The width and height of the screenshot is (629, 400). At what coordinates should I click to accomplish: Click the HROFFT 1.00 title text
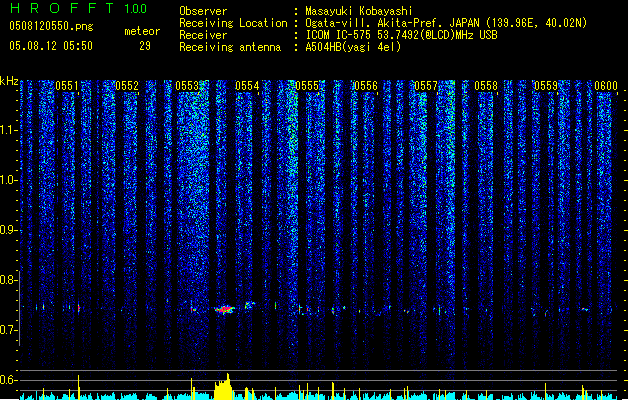[x=78, y=8]
